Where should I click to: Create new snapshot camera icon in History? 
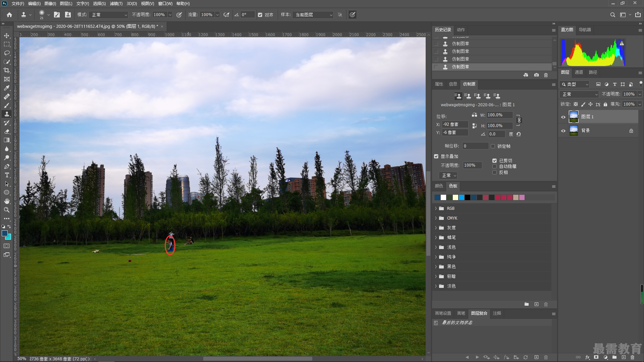[536, 75]
